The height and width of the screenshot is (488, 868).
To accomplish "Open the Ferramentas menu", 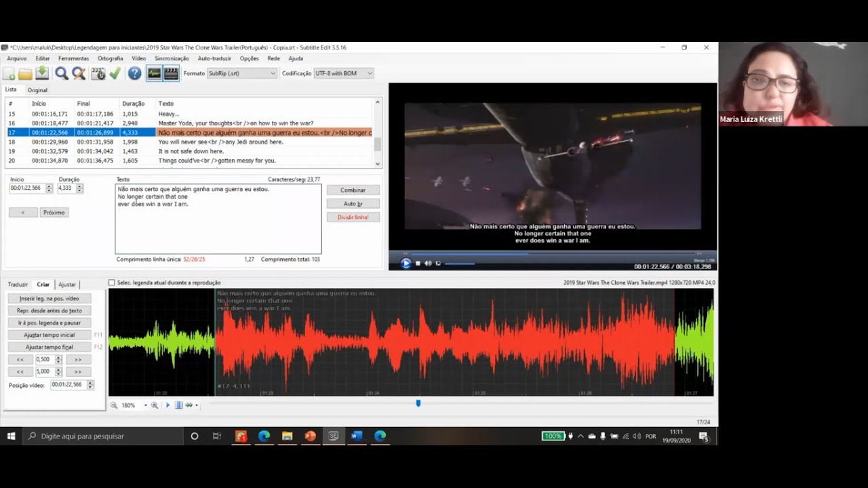I will (x=73, y=58).
